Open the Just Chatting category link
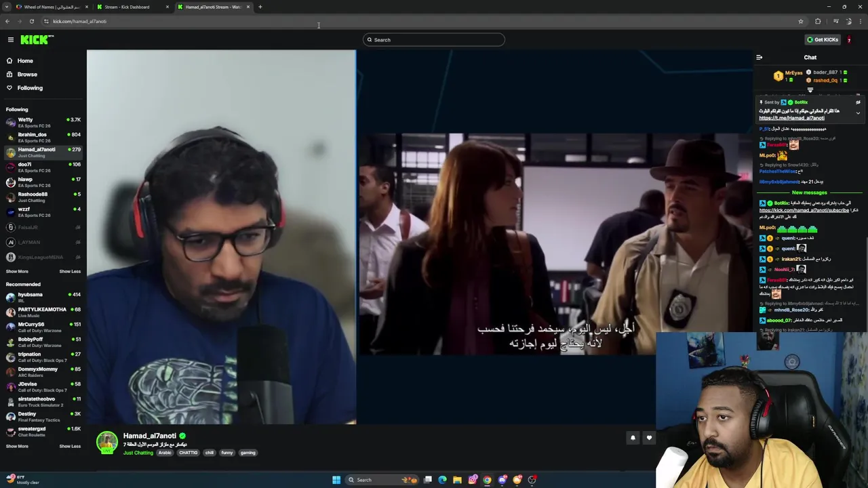The height and width of the screenshot is (488, 868). [138, 453]
